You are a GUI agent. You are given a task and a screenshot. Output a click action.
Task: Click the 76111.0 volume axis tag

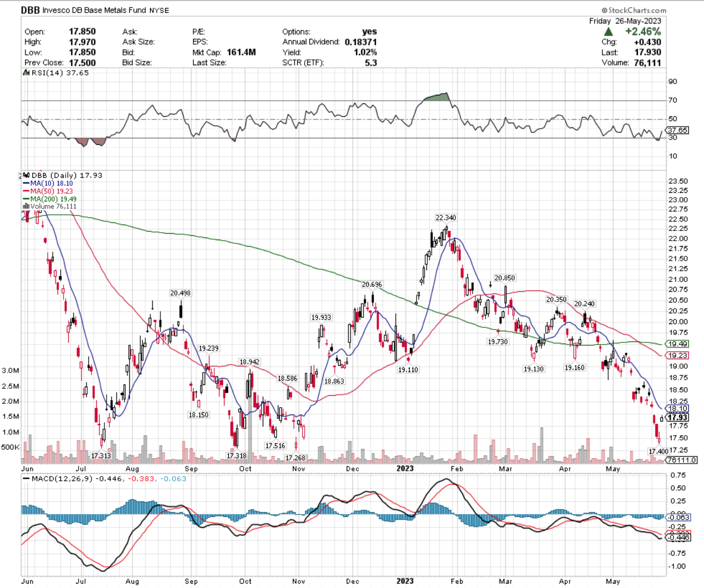coord(681,460)
